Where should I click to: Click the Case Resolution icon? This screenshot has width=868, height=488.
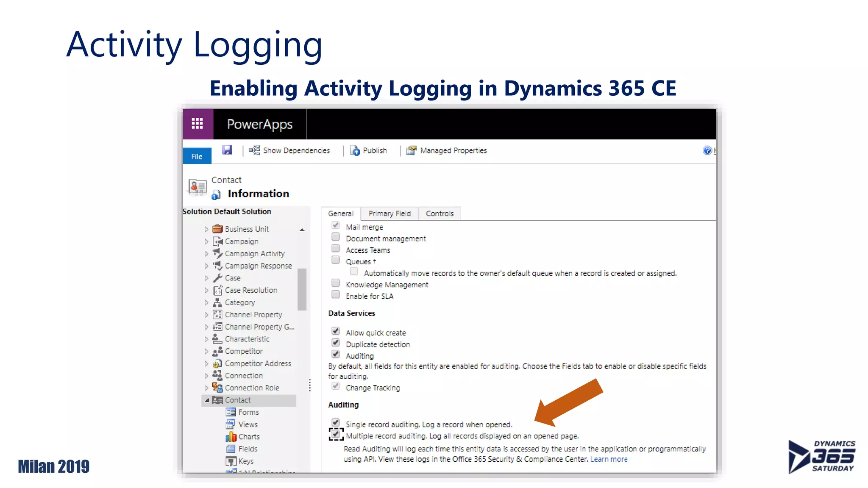[217, 290]
